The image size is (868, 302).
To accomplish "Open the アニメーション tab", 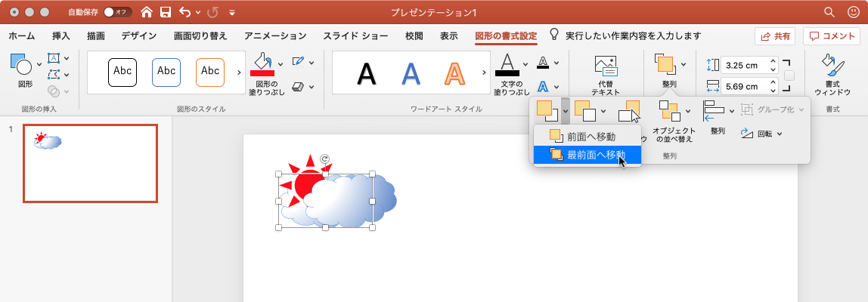I will (275, 36).
